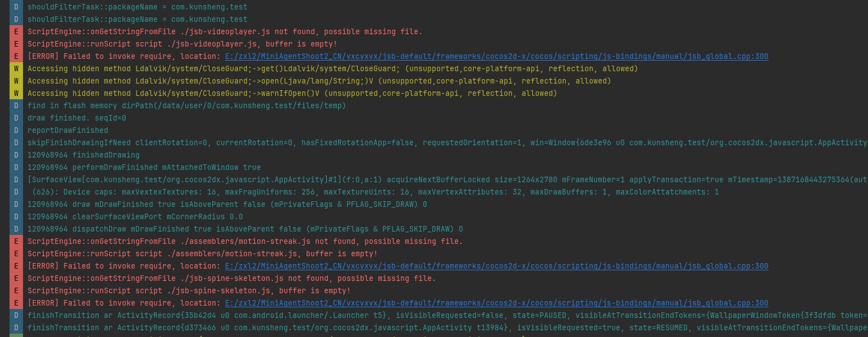Viewport: 868px width, 337px height.
Task: Click the E badge beside 'jsb-videoplayer.js not found'
Action: (16, 32)
